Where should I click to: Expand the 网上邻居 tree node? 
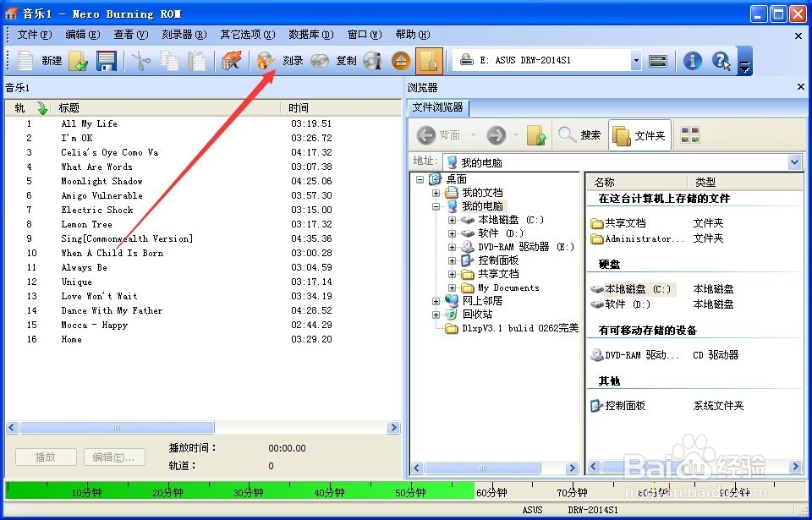(436, 301)
